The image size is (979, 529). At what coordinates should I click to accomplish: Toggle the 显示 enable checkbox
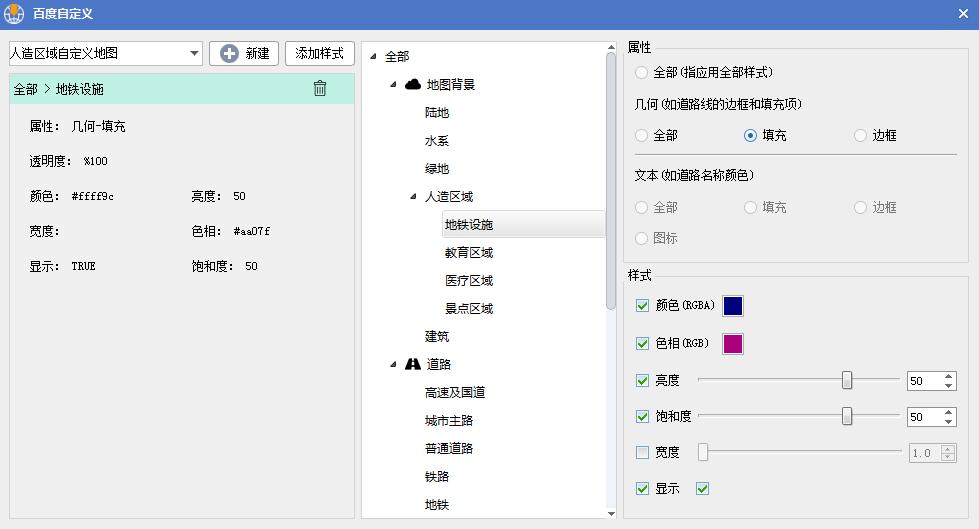click(642, 488)
